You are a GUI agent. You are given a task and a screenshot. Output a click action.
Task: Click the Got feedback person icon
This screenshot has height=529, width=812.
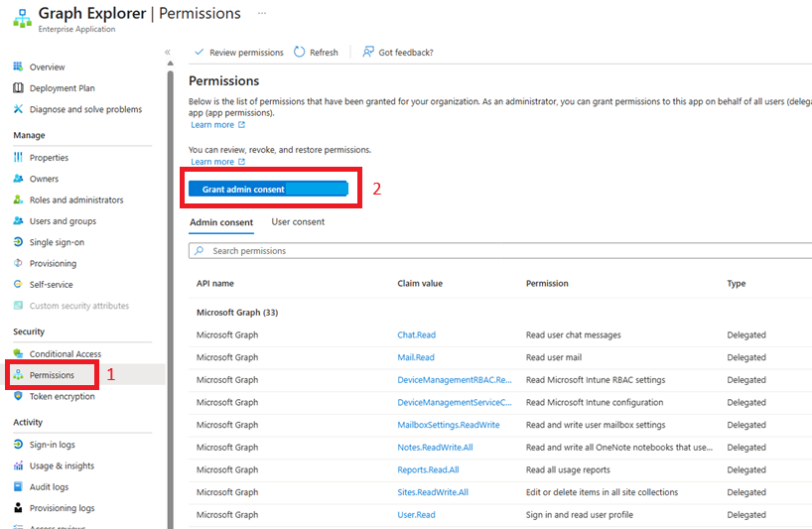(367, 52)
